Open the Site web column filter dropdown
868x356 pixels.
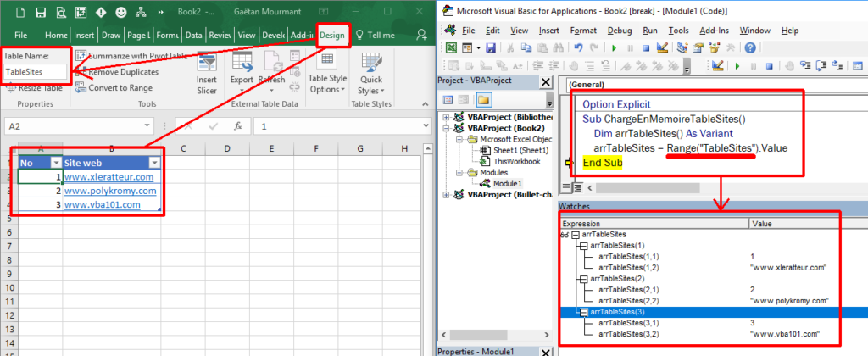(154, 162)
